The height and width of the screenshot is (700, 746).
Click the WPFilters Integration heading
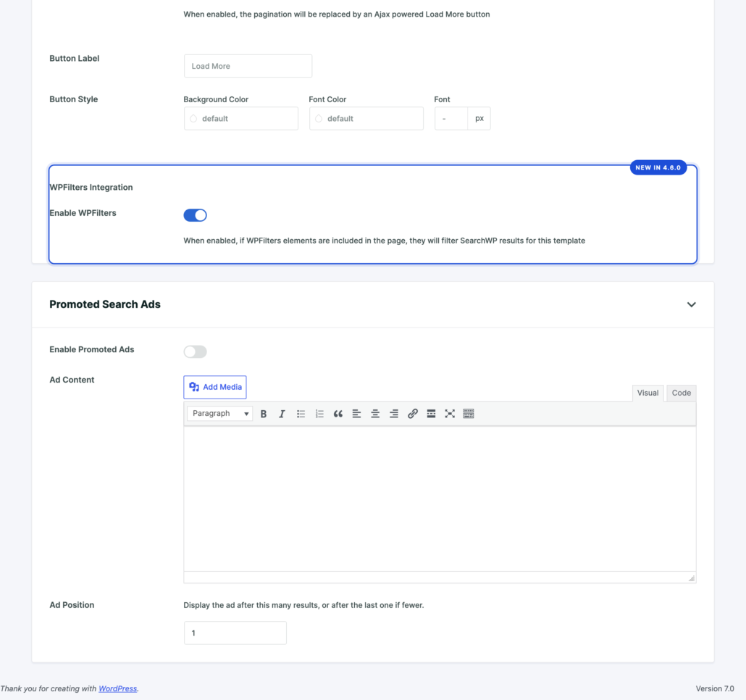click(91, 188)
